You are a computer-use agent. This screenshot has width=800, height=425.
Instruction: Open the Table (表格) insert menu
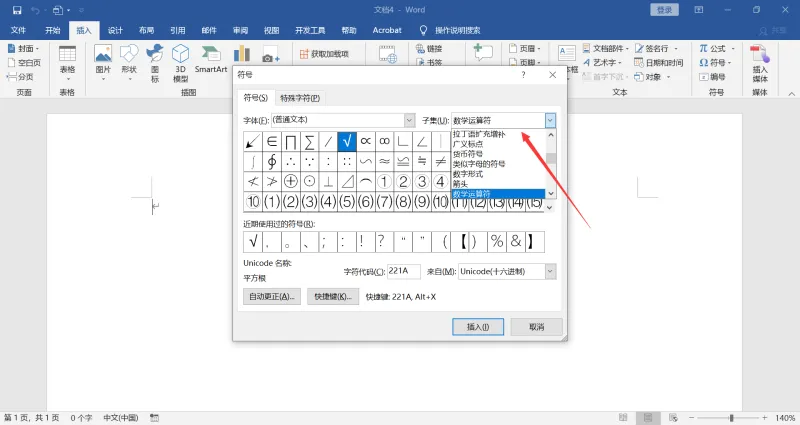pyautogui.click(x=67, y=63)
